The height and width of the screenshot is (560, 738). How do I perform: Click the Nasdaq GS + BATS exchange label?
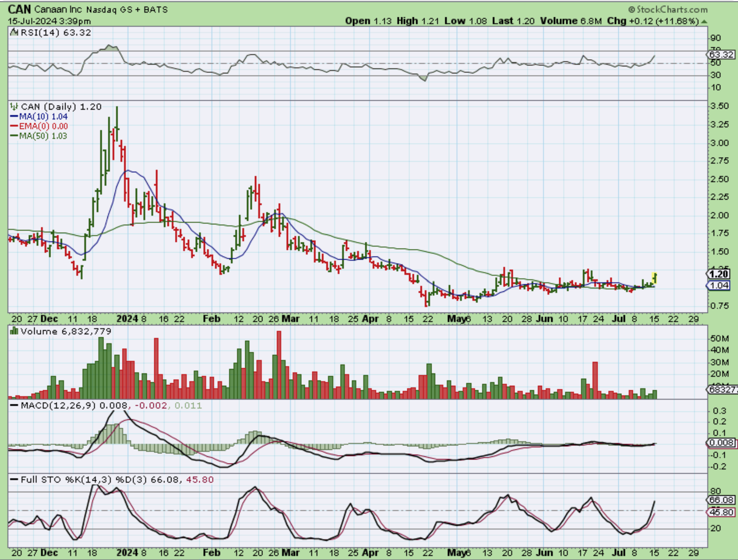coord(127,10)
